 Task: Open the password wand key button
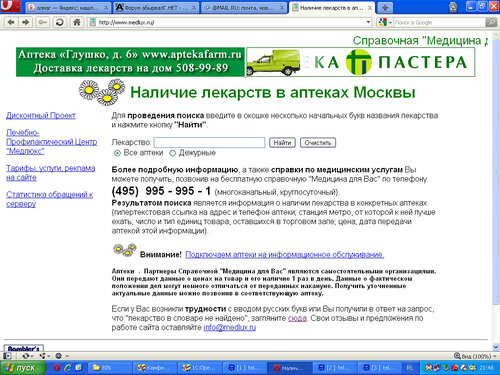(x=42, y=22)
